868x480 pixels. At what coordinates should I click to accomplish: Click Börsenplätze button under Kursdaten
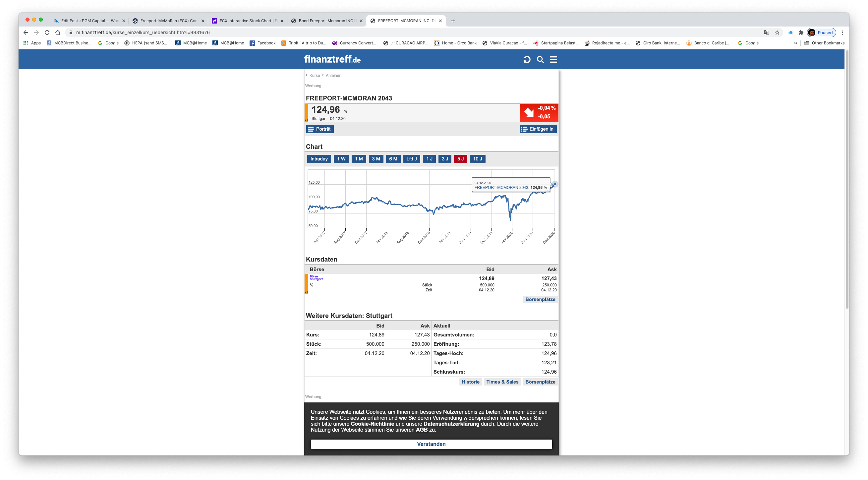pyautogui.click(x=540, y=299)
